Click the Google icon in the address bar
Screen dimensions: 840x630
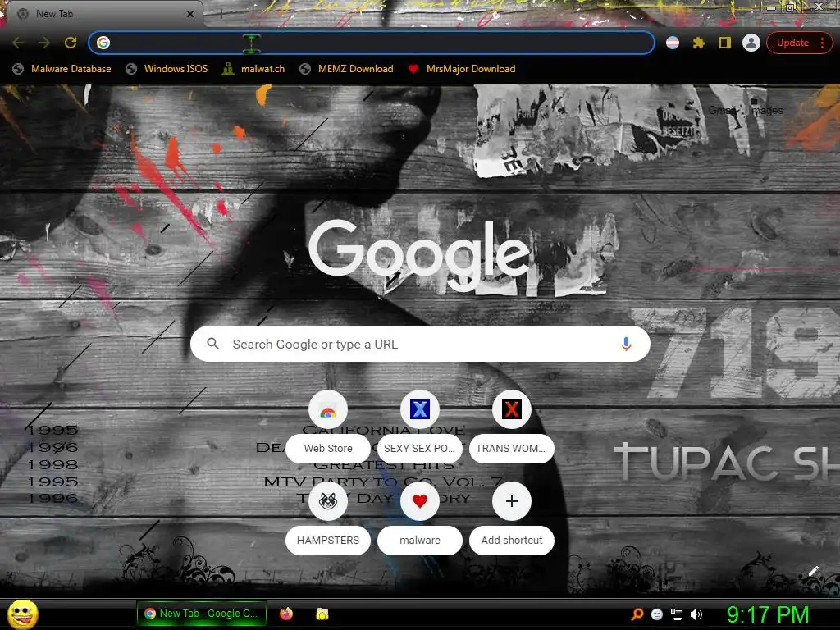tap(103, 43)
